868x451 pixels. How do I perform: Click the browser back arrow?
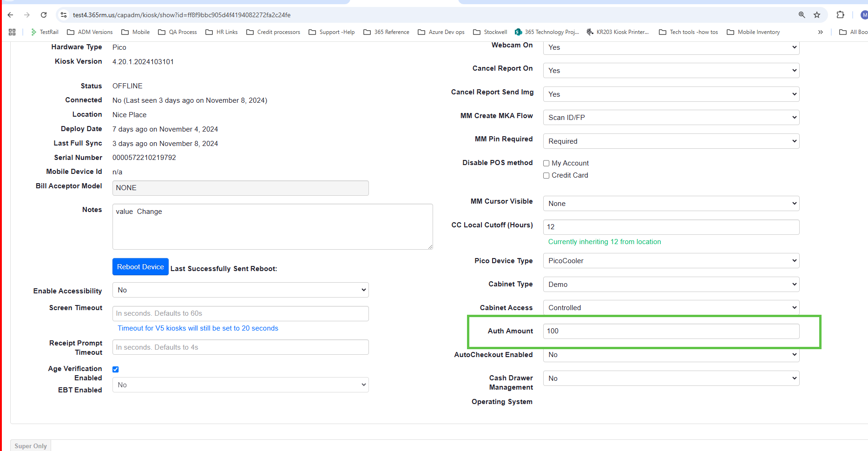(x=11, y=15)
